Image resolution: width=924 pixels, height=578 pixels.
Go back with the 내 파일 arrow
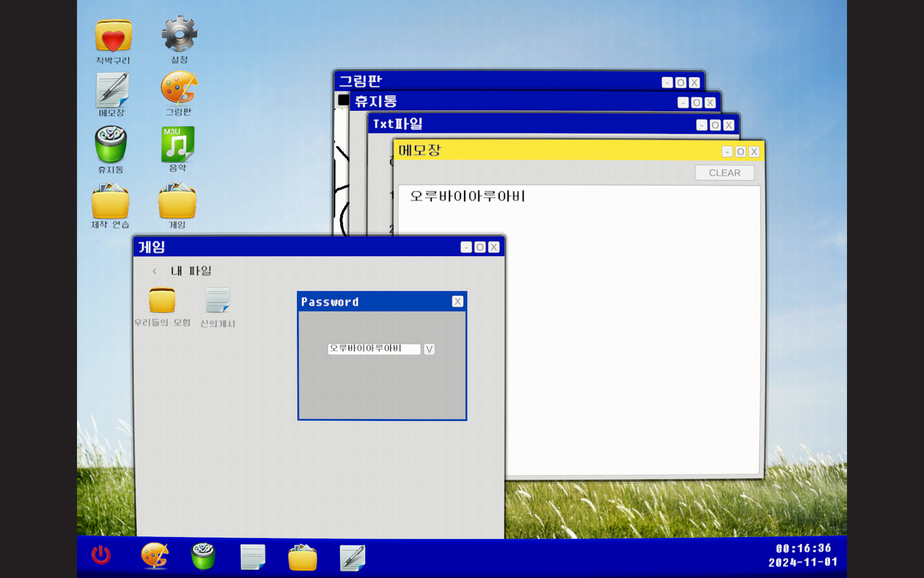(154, 271)
